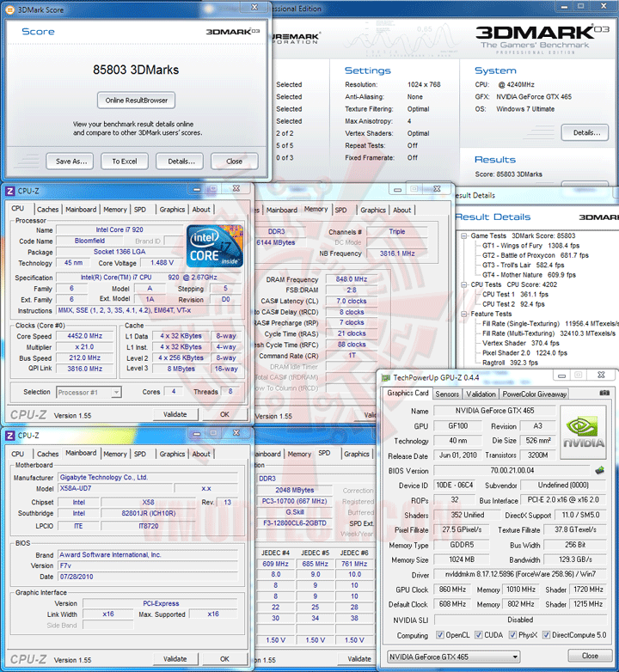Open About tab in top CPU-Z window
Image resolution: width=619 pixels, height=672 pixels.
click(201, 210)
